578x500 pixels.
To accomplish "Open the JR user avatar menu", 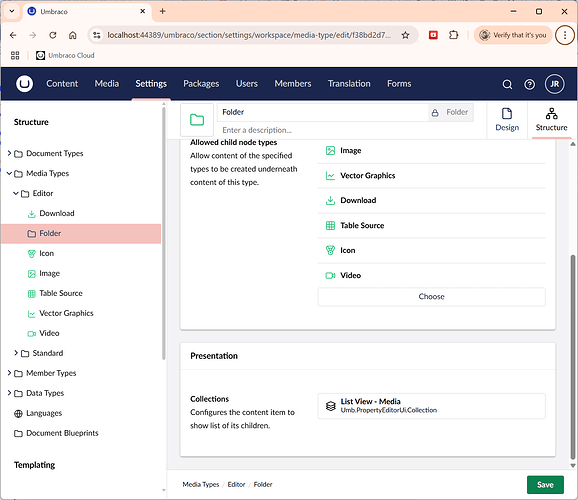I will [554, 84].
